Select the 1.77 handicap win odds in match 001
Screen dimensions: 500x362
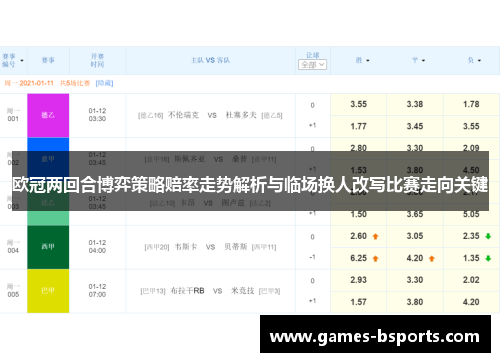pyautogui.click(x=358, y=126)
